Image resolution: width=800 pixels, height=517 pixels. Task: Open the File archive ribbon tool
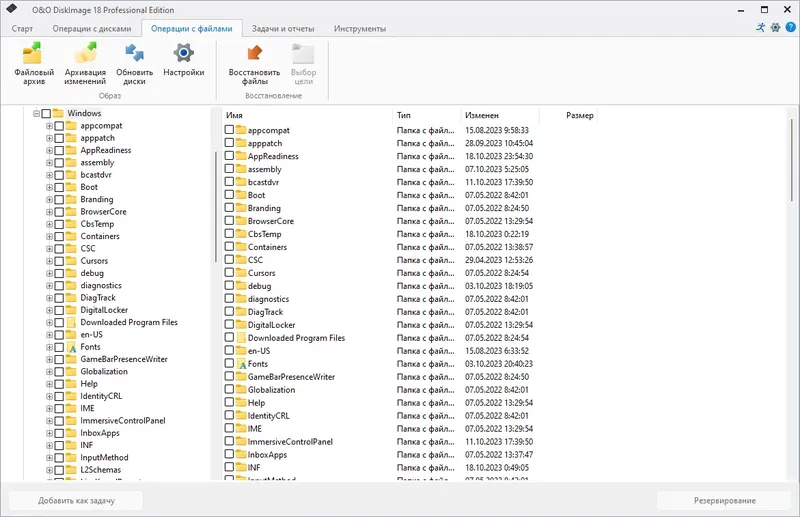34,64
